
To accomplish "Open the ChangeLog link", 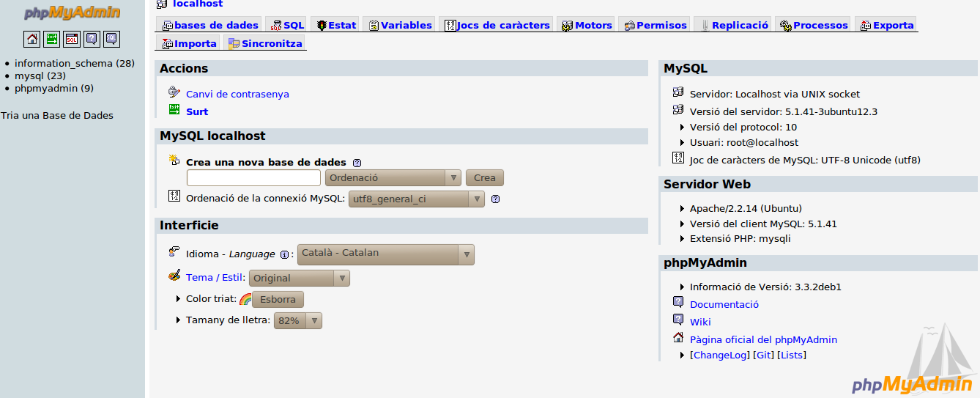I will click(x=721, y=355).
